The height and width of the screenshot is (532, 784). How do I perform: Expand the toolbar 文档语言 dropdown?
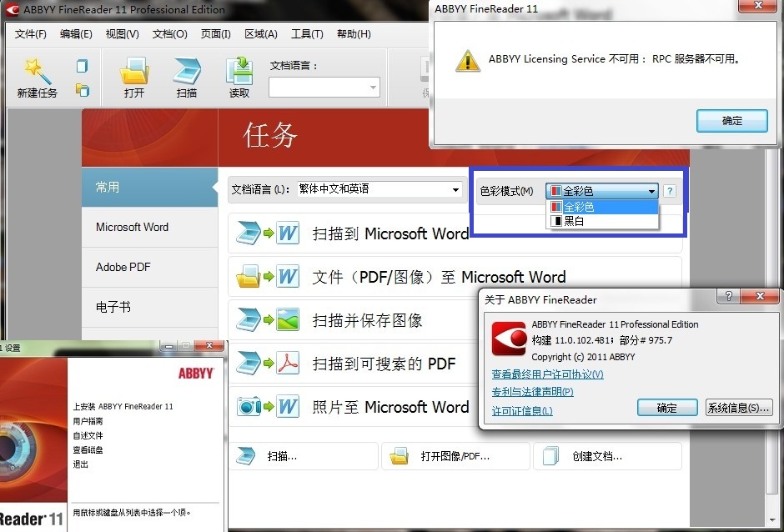(373, 88)
